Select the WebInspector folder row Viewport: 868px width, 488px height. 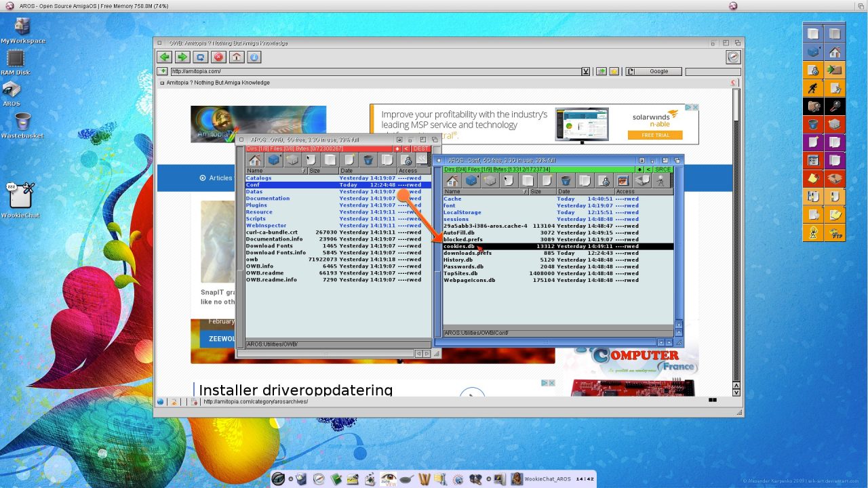pos(338,226)
